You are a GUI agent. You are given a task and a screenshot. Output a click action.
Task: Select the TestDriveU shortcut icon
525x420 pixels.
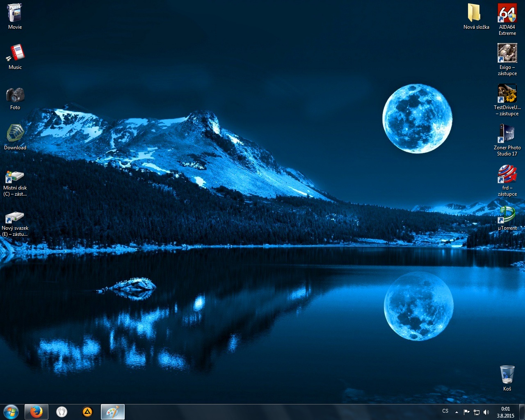507,100
